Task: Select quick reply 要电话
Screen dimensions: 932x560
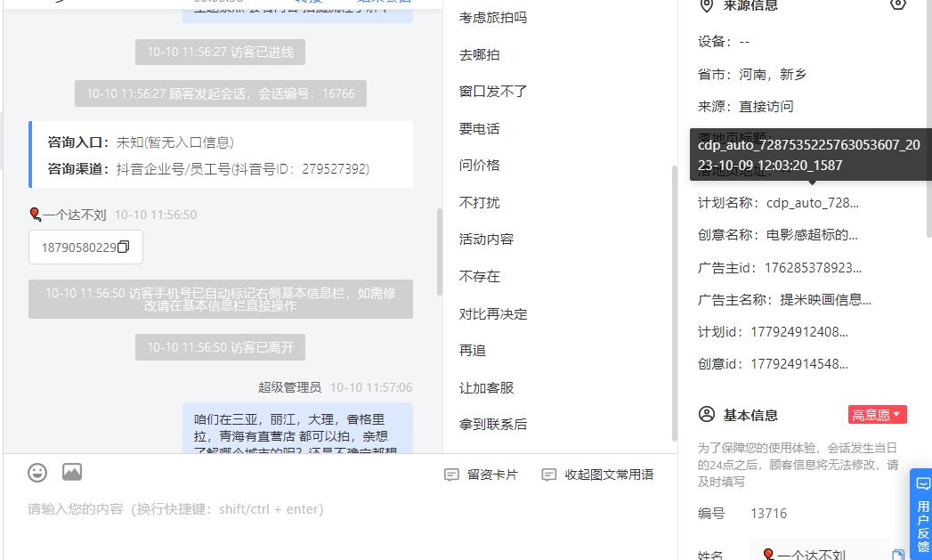Action: click(x=479, y=128)
